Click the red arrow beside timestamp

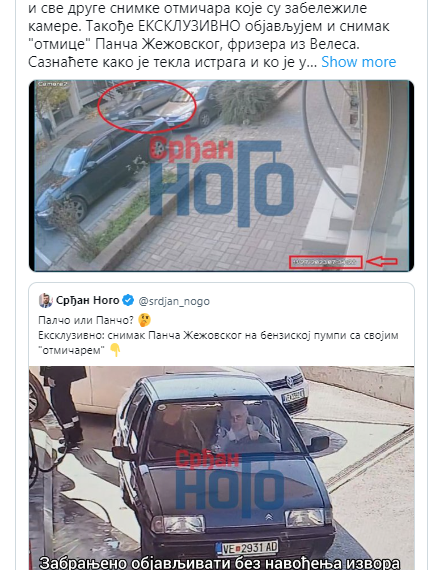[x=382, y=261]
